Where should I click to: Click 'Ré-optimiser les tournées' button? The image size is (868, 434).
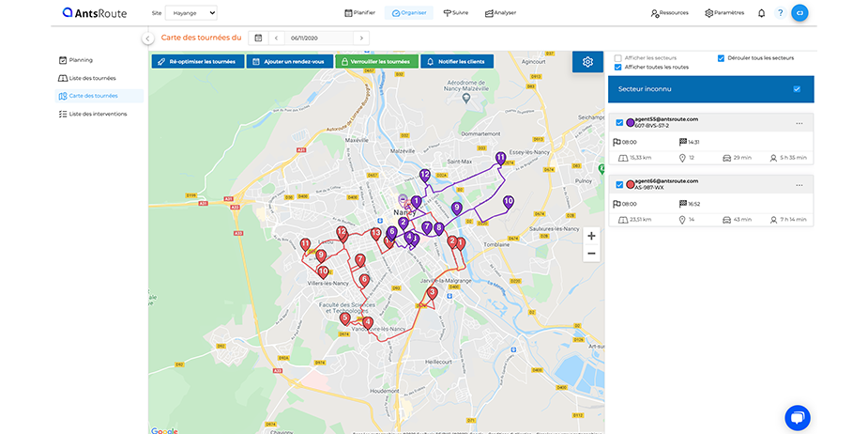197,61
